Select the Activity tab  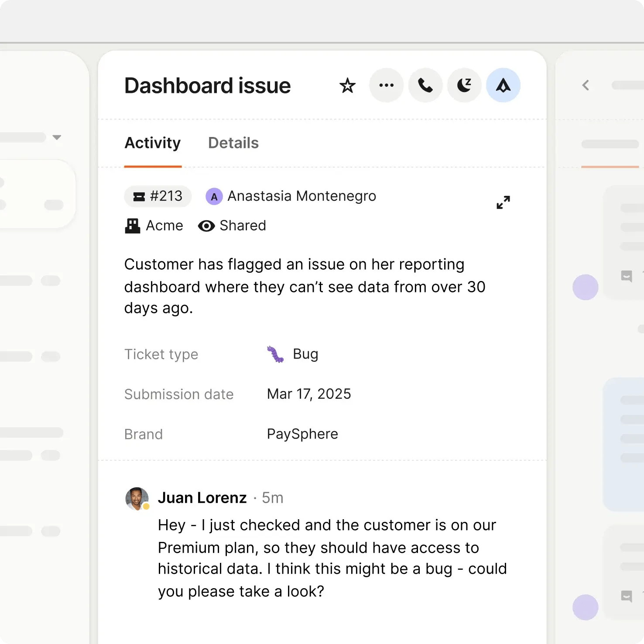[153, 143]
